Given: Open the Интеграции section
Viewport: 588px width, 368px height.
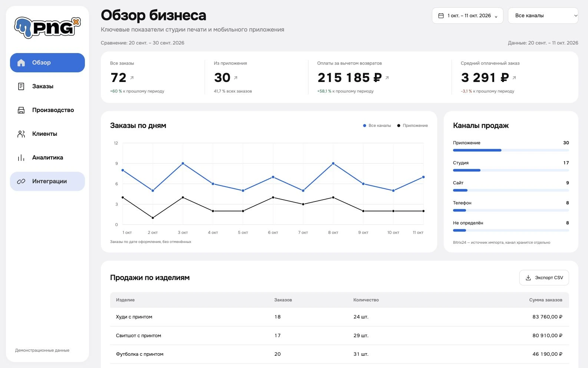Looking at the screenshot, I should [47, 181].
